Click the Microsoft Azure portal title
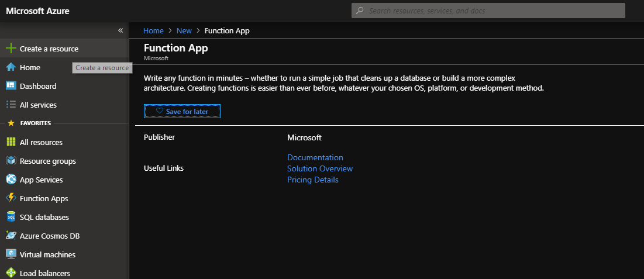This screenshot has height=279, width=644. (37, 11)
